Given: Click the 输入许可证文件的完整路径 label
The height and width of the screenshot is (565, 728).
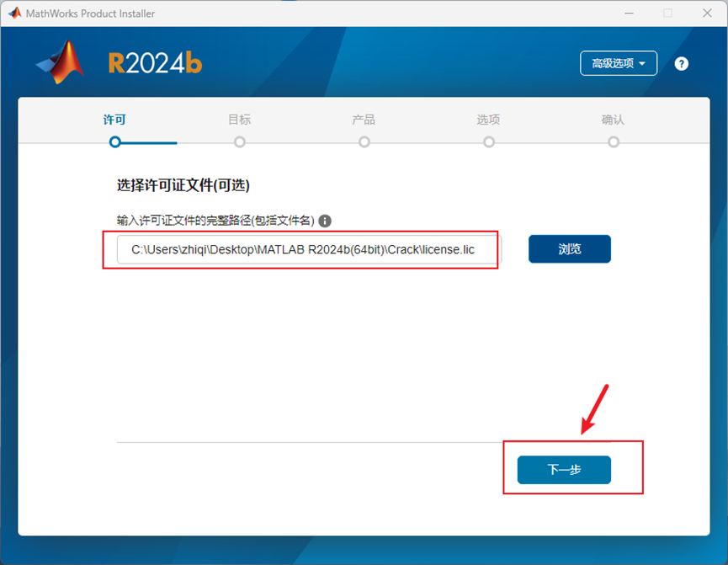Looking at the screenshot, I should [215, 221].
